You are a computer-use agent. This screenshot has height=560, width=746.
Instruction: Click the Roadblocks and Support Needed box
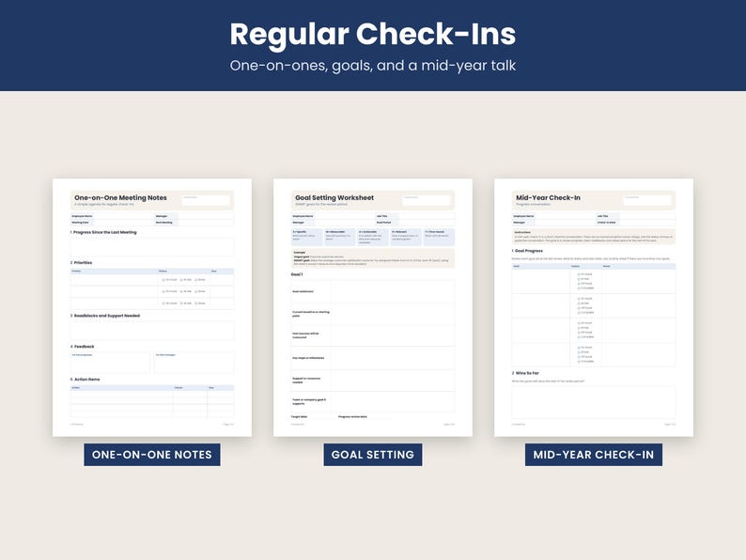pos(152,331)
